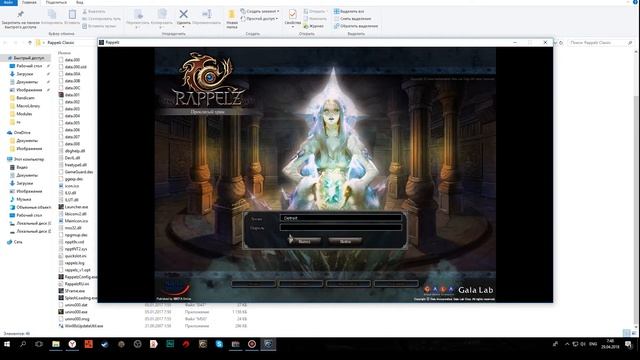The height and width of the screenshot is (360, 640).
Task: Click the Копировать в ribbon icon
Action: [x=162, y=14]
